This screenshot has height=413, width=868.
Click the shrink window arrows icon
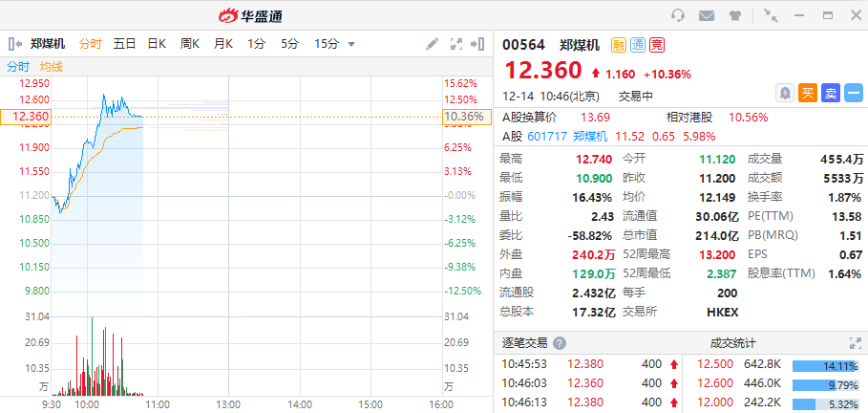coord(771,15)
